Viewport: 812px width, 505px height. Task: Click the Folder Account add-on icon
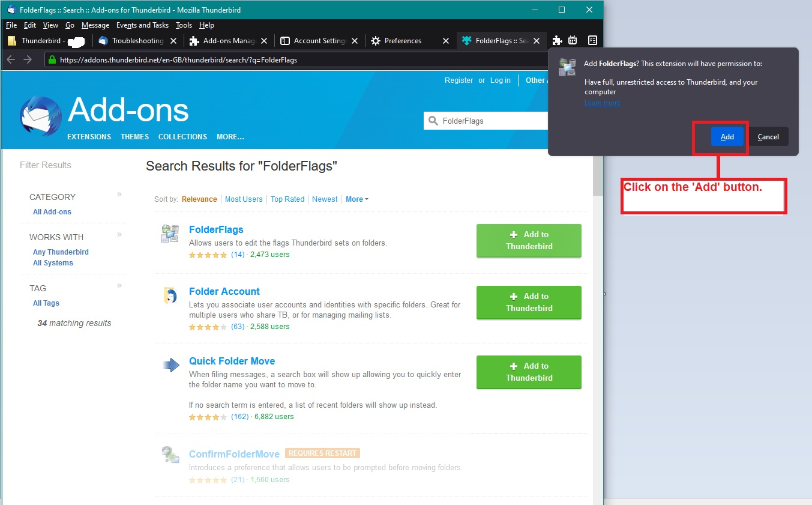click(x=170, y=295)
